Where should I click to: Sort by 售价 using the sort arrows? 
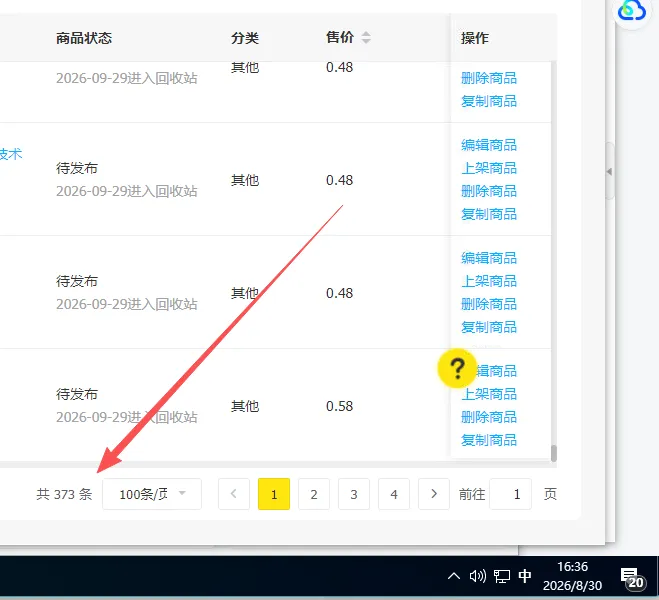tap(366, 37)
